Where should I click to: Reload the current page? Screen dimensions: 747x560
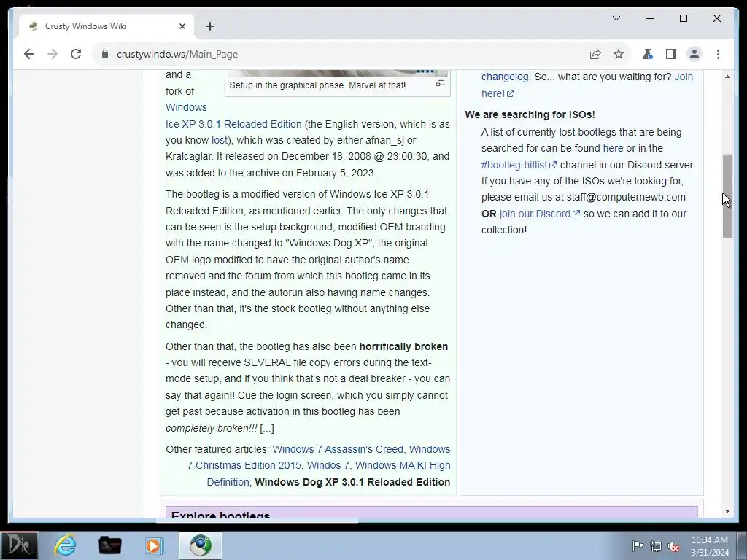point(76,54)
